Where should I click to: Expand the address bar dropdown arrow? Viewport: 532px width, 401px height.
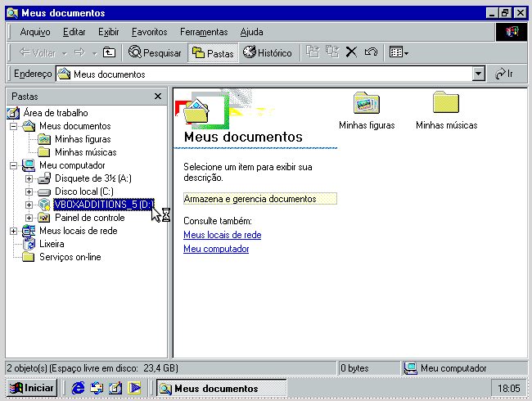(479, 74)
